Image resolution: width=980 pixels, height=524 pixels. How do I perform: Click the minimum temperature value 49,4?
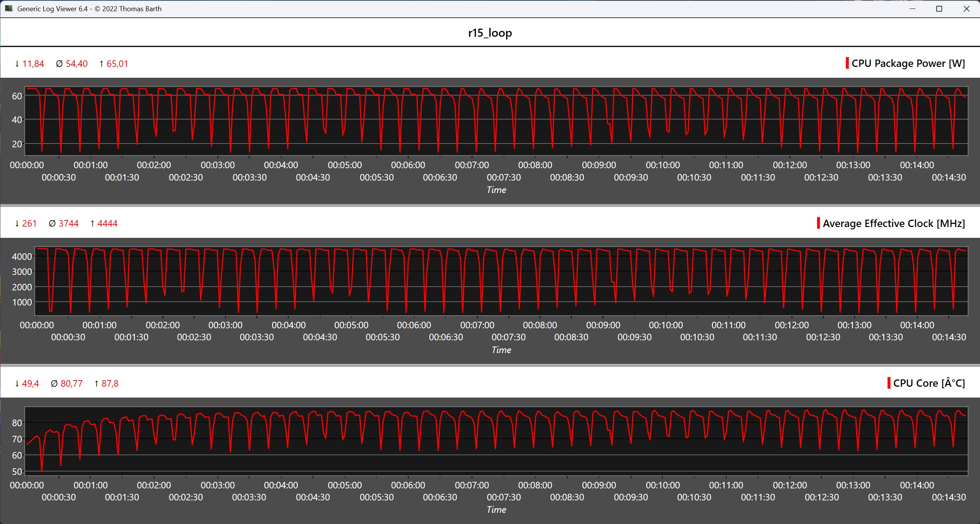click(x=31, y=384)
